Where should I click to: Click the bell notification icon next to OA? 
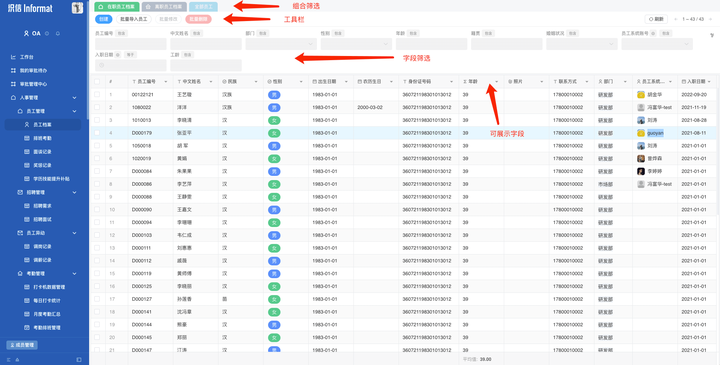click(58, 34)
